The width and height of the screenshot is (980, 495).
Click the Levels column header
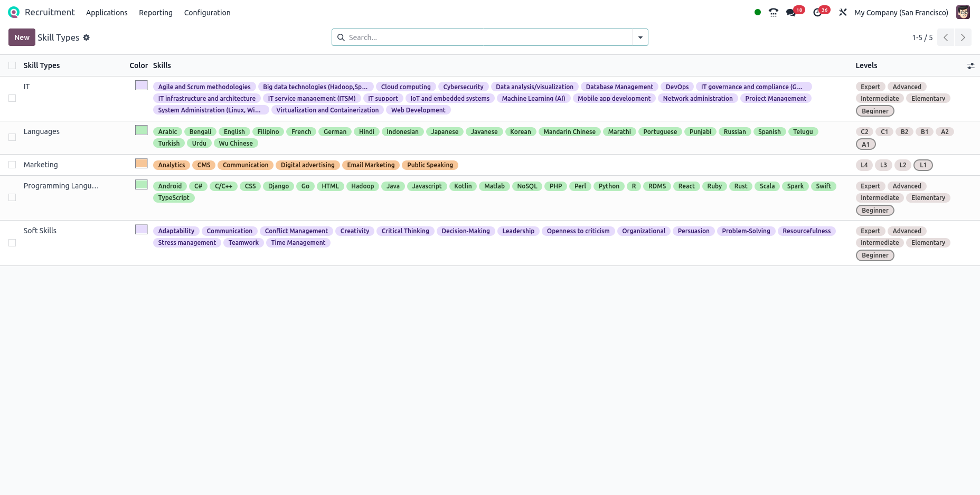pos(866,65)
